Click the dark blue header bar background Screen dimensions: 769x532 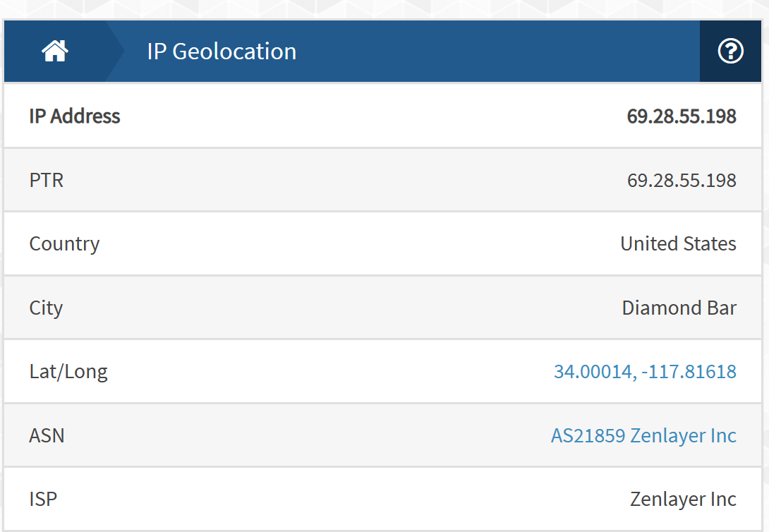(490, 51)
